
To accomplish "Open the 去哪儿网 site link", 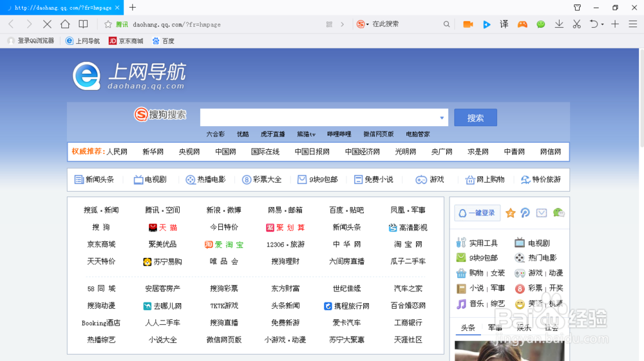I will point(162,306).
